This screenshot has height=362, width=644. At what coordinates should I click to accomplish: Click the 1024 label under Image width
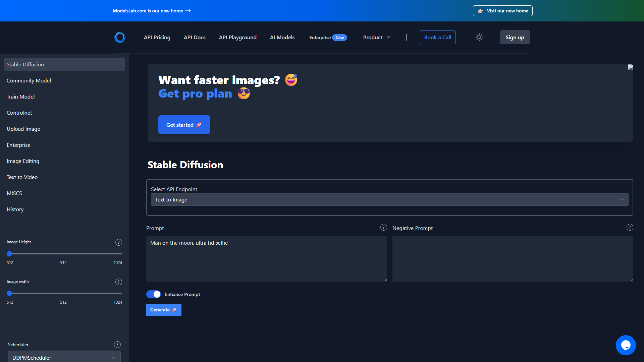118,302
